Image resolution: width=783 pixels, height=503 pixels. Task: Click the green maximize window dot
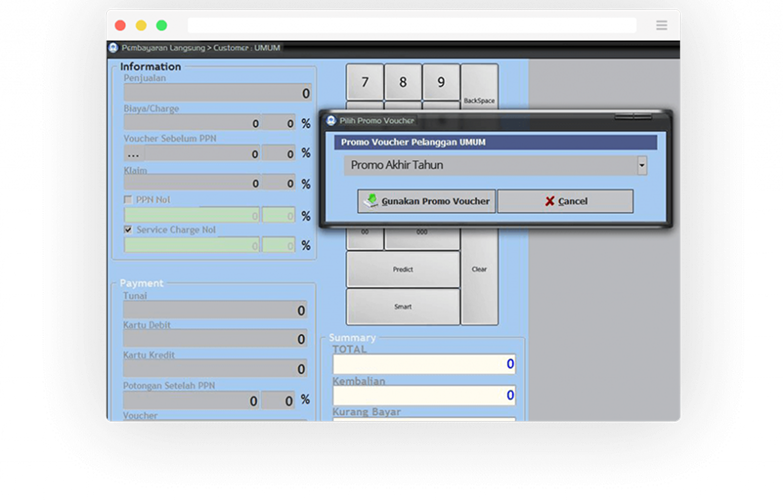(161, 25)
